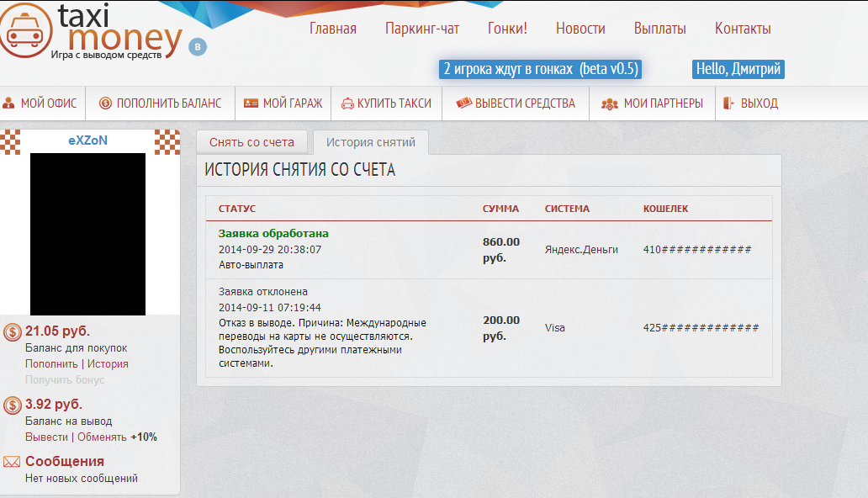This screenshot has height=498, width=868.
Task: Click the Заявка обработана status text
Action: [273, 233]
